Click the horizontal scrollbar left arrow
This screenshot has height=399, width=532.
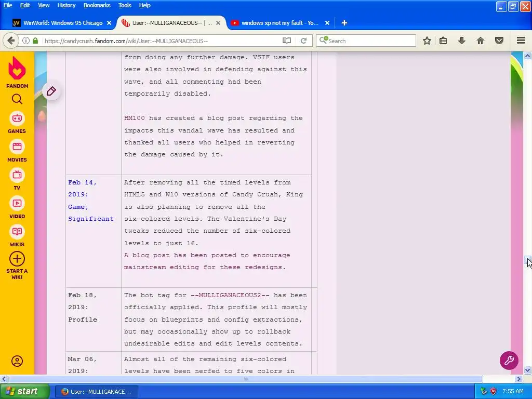click(x=4, y=379)
